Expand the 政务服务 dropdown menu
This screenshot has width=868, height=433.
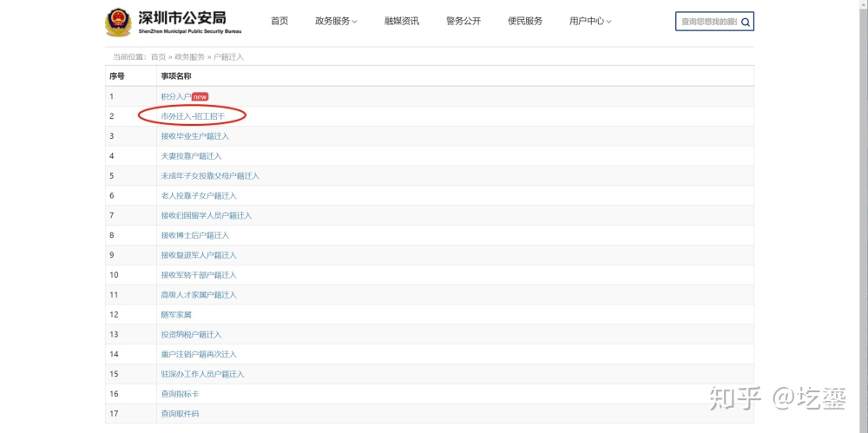point(336,21)
